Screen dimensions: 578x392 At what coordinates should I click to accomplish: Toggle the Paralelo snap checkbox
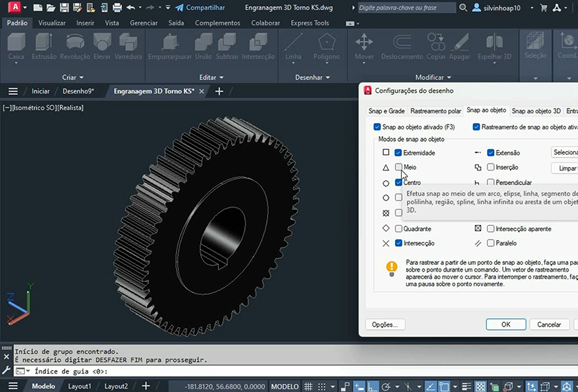click(491, 243)
